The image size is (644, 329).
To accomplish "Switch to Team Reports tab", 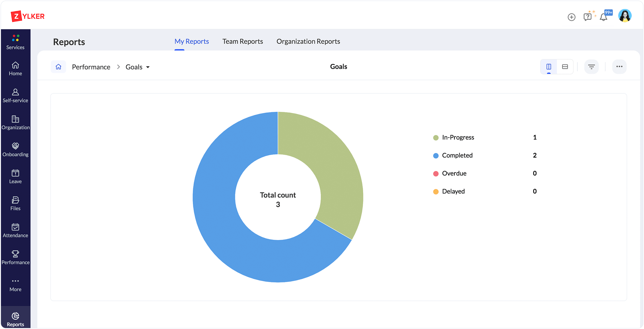I will tap(243, 41).
